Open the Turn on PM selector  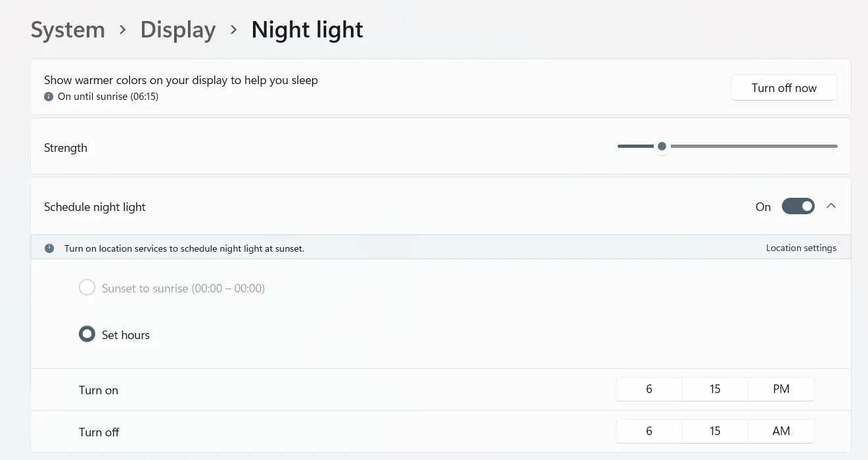pos(781,389)
